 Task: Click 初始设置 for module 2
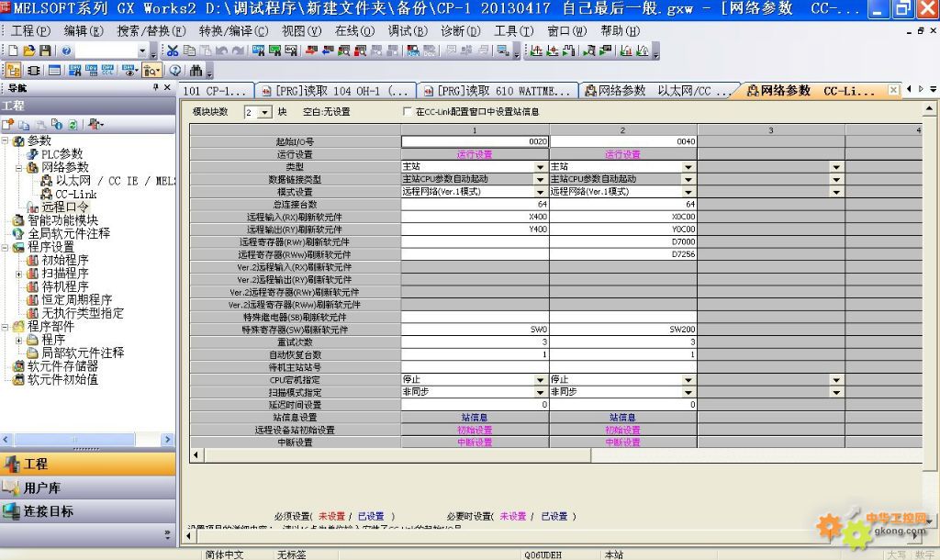tap(622, 430)
